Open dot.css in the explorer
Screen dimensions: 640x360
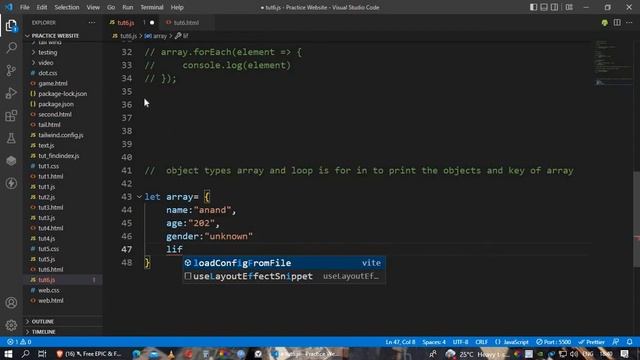tap(48, 73)
